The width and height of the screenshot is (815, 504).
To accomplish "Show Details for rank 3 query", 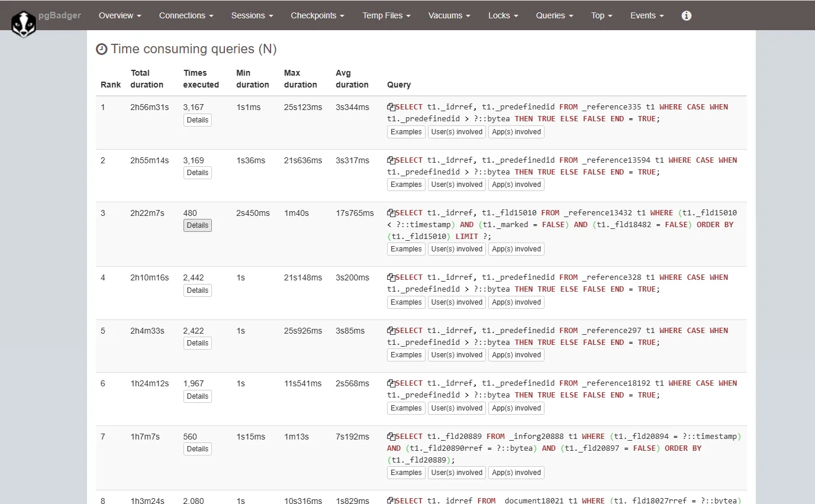I will click(197, 225).
